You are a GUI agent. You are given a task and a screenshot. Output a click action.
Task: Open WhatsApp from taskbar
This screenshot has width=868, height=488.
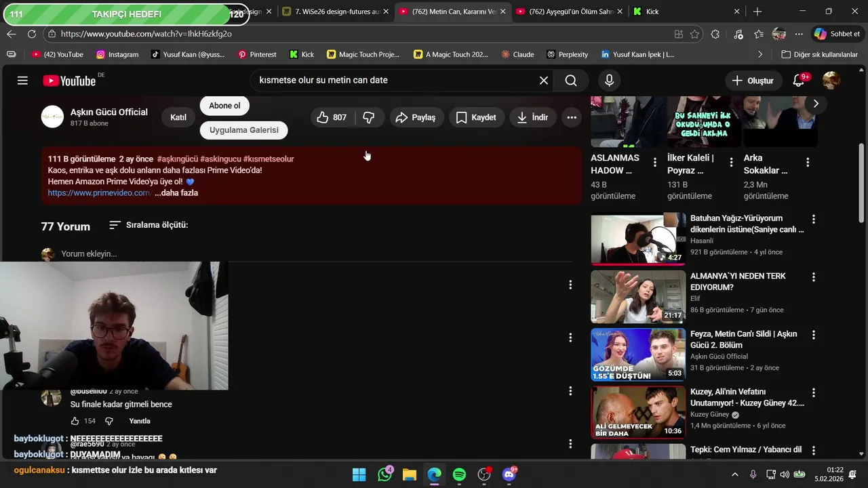pos(384,474)
